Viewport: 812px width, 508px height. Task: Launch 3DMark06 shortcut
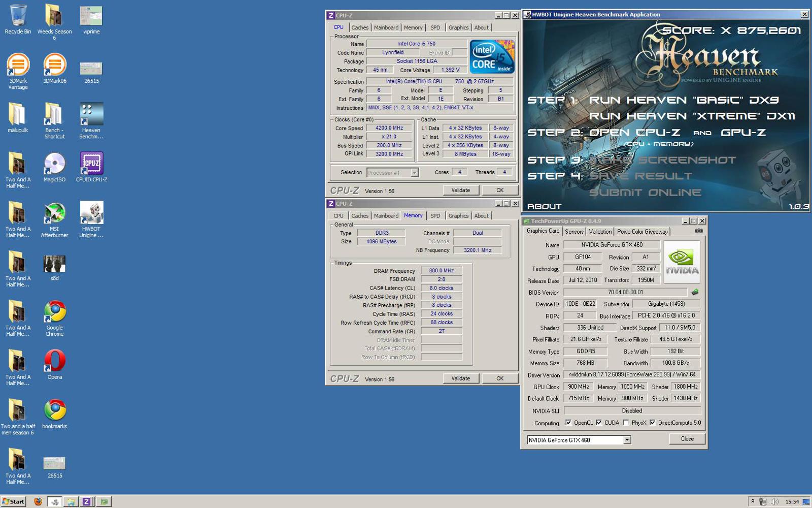tap(54, 68)
